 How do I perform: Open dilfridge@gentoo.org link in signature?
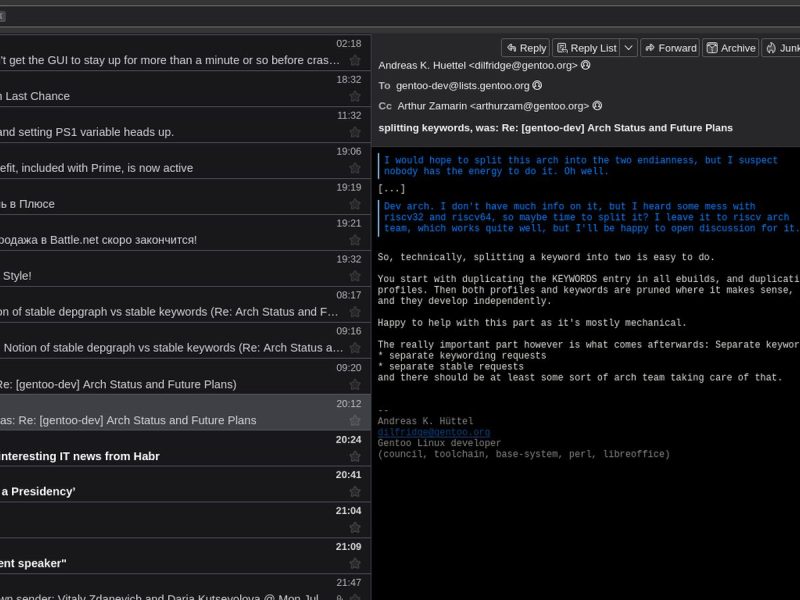click(434, 432)
